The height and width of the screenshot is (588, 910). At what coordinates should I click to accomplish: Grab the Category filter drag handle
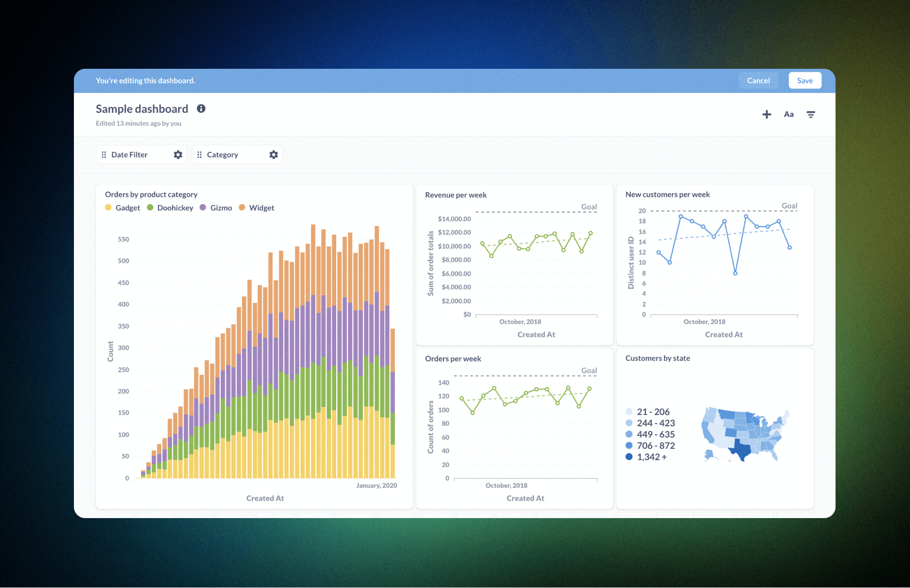(199, 154)
